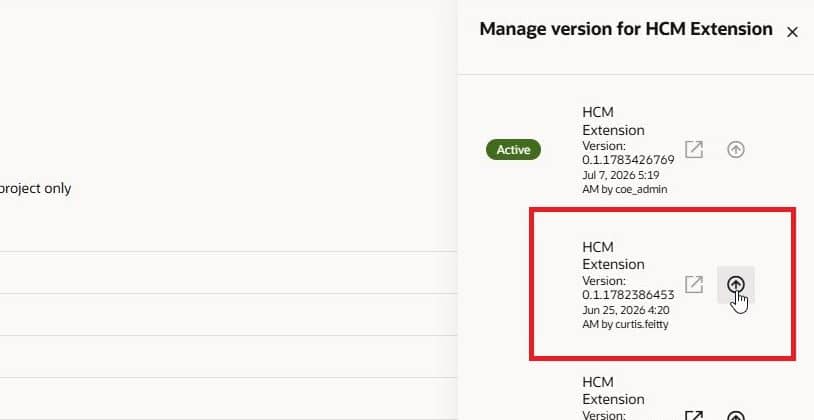
Task: Activate version 0.1.1782386453 with up-arrow icon
Action: [x=736, y=284]
